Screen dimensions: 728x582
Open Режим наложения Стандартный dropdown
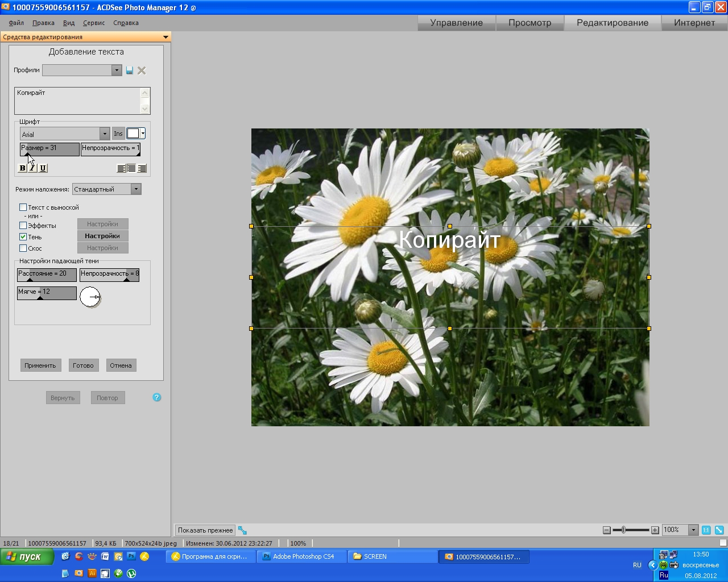tap(136, 189)
